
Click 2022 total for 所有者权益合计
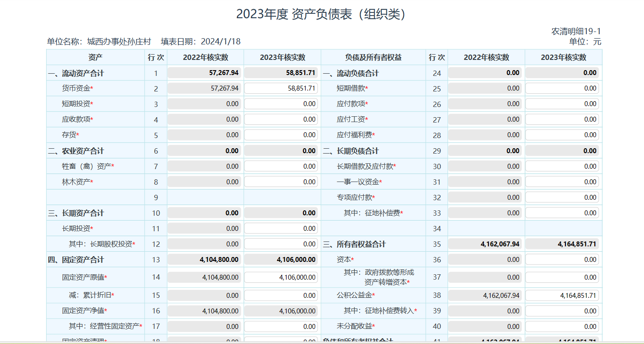coord(485,244)
